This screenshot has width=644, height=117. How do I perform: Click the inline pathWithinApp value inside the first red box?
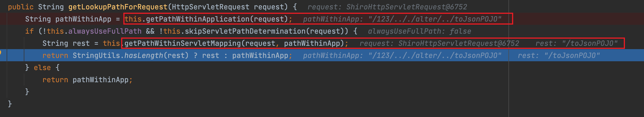435,19
